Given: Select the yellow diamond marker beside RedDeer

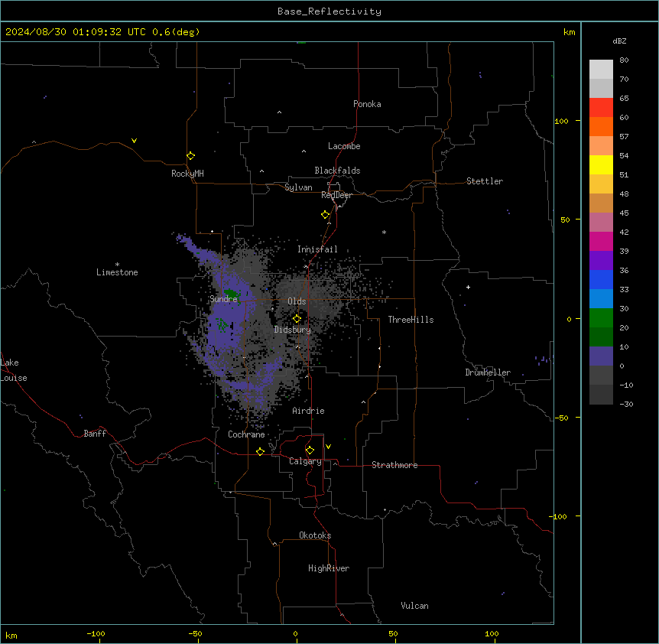Looking at the screenshot, I should [x=326, y=215].
